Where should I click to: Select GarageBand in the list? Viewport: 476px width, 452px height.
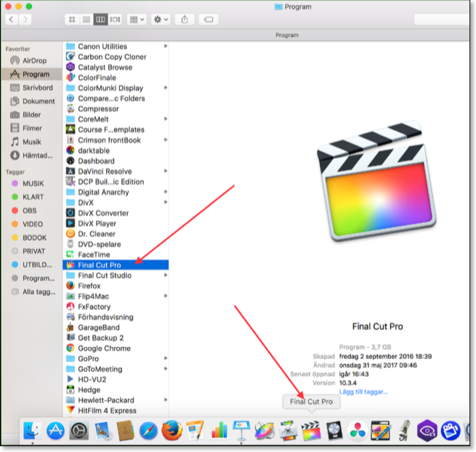point(116,327)
